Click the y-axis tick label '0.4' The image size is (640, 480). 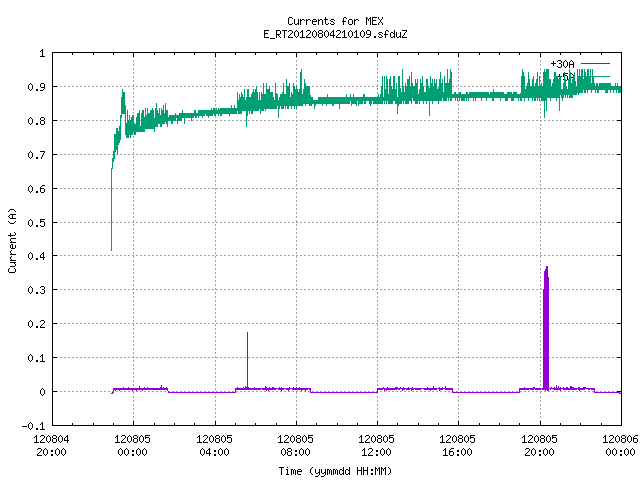click(36, 256)
